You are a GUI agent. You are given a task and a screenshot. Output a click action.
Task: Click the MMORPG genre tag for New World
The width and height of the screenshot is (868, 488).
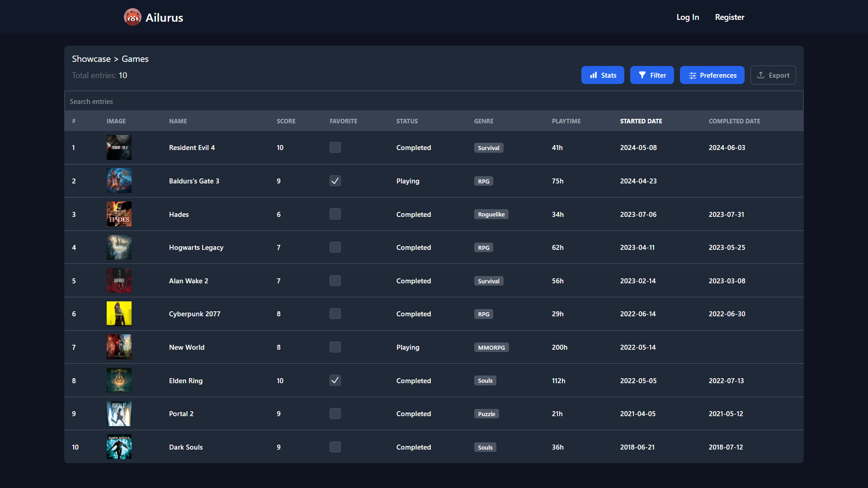(x=491, y=347)
